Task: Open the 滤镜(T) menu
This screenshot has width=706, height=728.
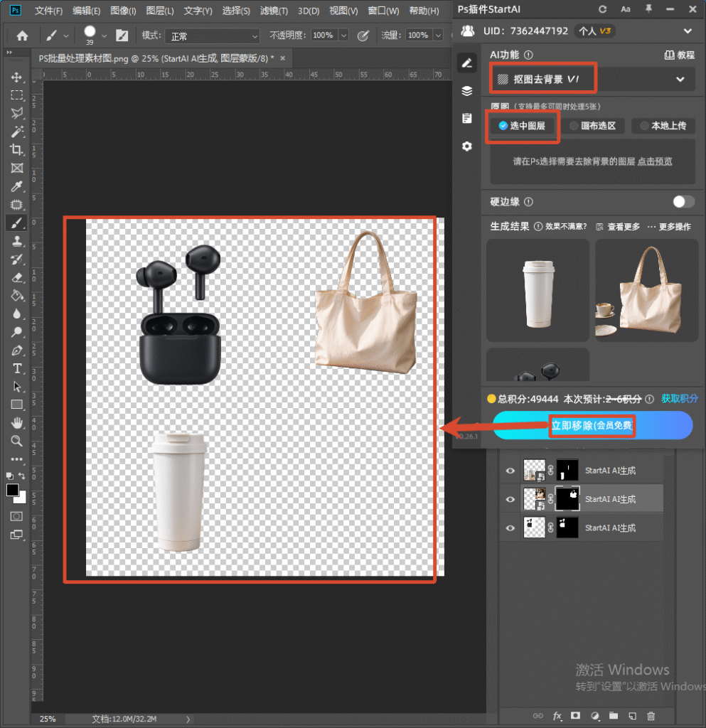Action: tap(274, 11)
